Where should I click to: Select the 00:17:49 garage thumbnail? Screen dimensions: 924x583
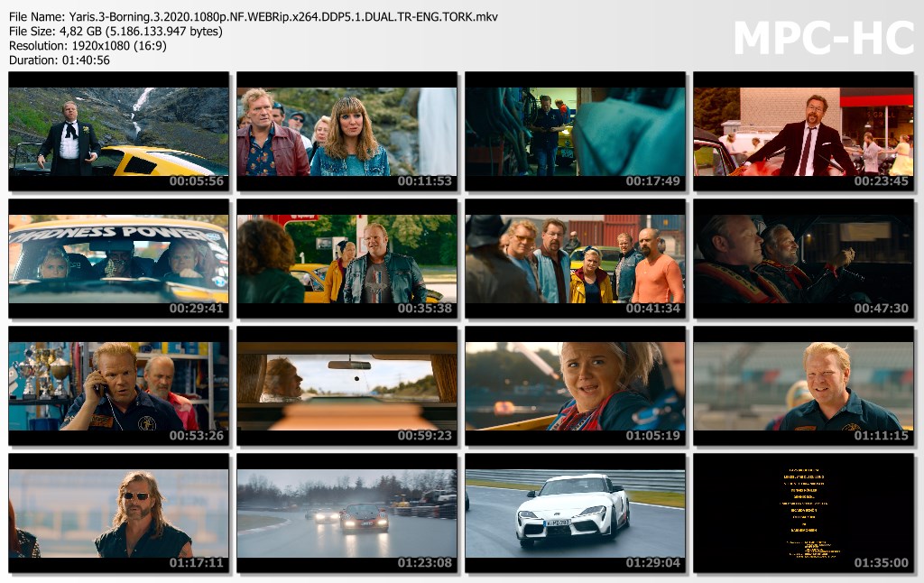pos(576,132)
